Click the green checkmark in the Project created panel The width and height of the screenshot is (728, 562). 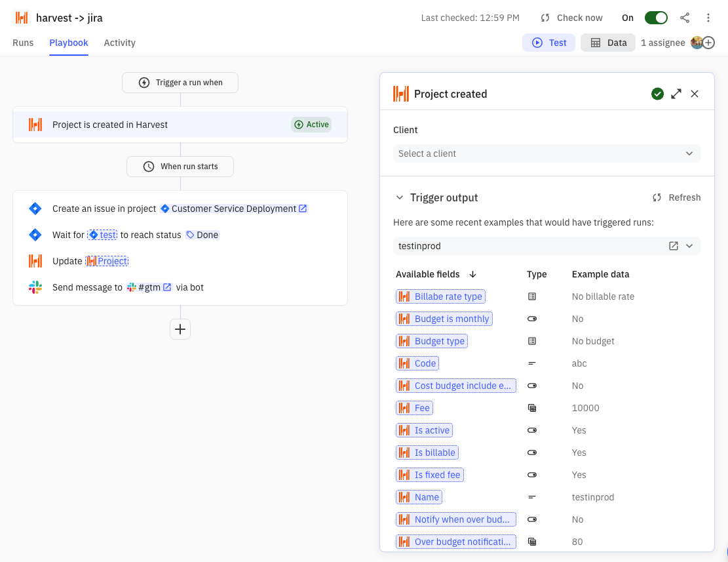pyautogui.click(x=657, y=94)
